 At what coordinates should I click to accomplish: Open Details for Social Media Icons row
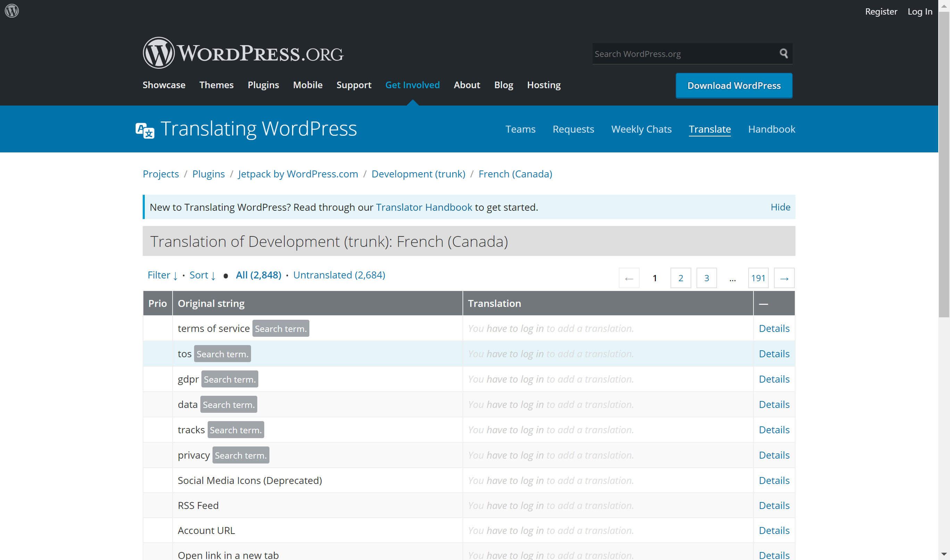[x=774, y=480]
